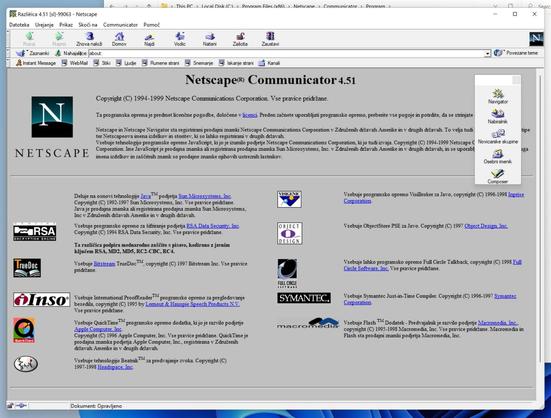Open the Datoteka menu

[x=19, y=25]
